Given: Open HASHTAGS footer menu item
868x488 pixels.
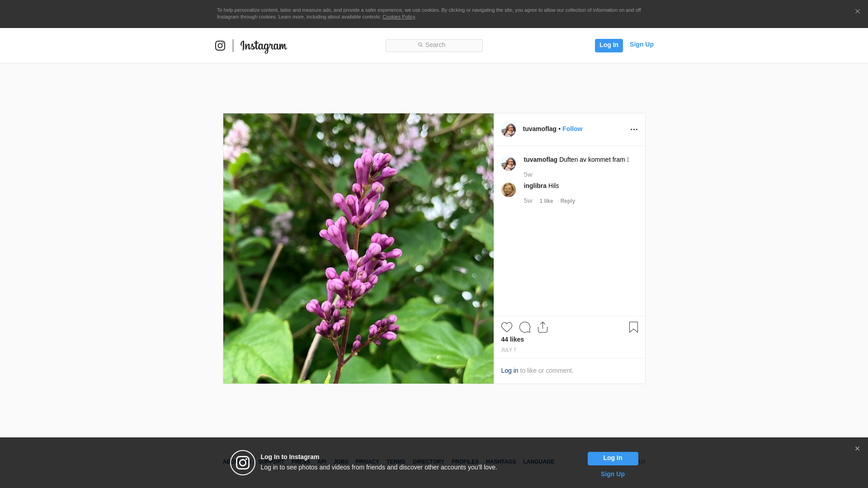Looking at the screenshot, I should click(500, 462).
